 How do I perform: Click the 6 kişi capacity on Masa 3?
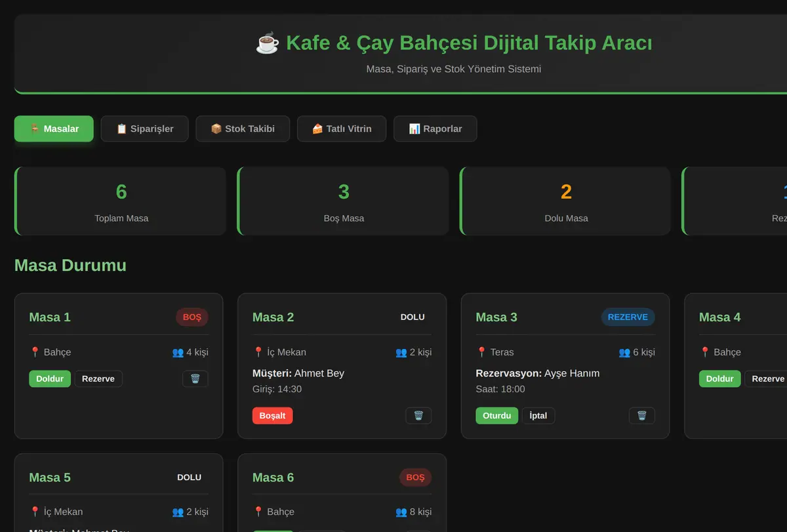(637, 352)
